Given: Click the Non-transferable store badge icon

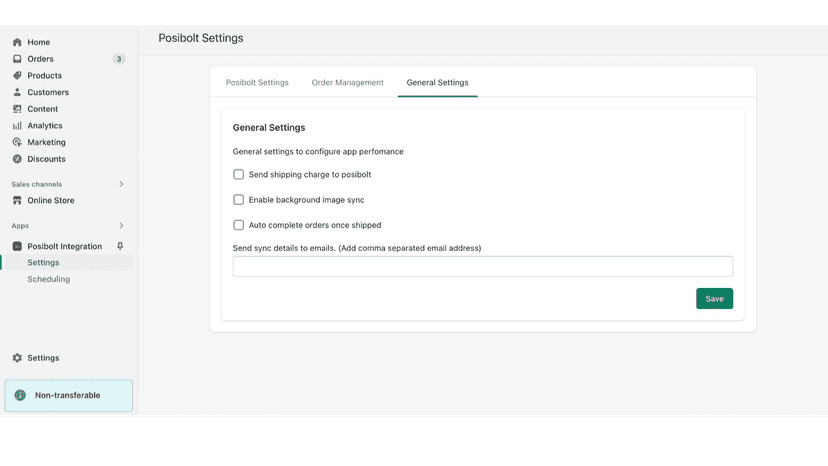Looking at the screenshot, I should [x=20, y=395].
